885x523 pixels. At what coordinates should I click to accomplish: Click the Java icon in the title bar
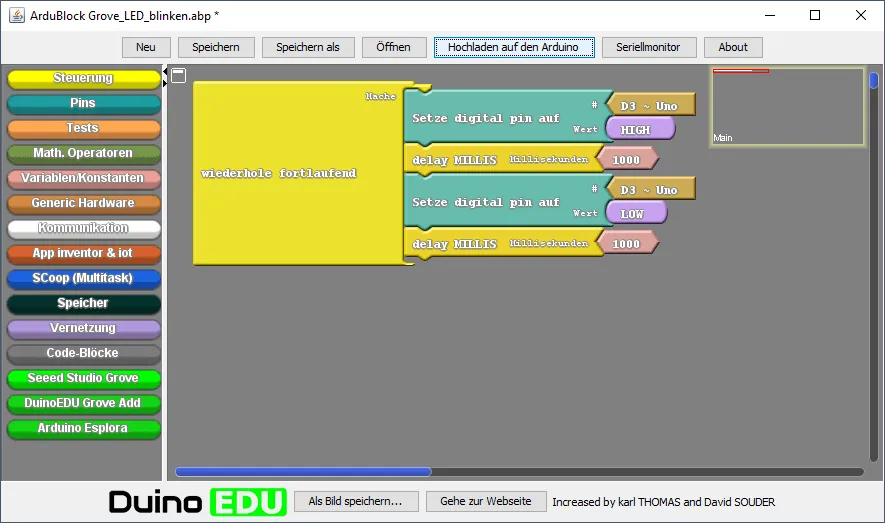[x=14, y=15]
